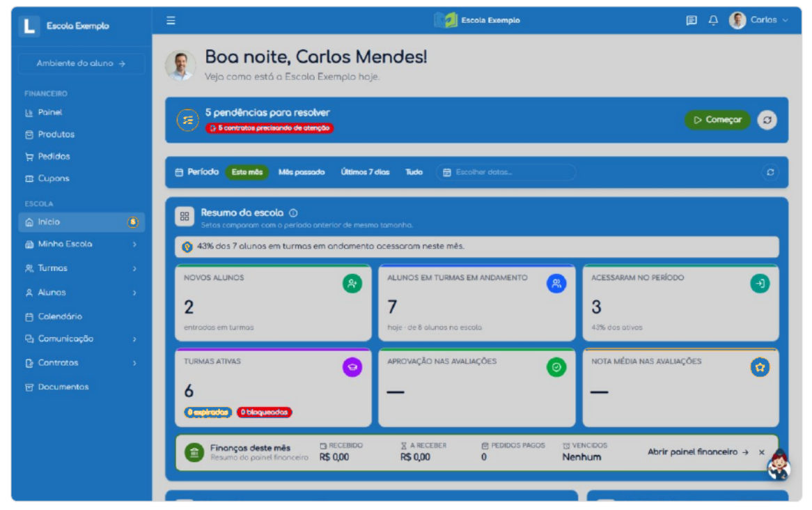Expand the Carlos user dropdown arrow
The height and width of the screenshot is (510, 812).
coord(785,20)
